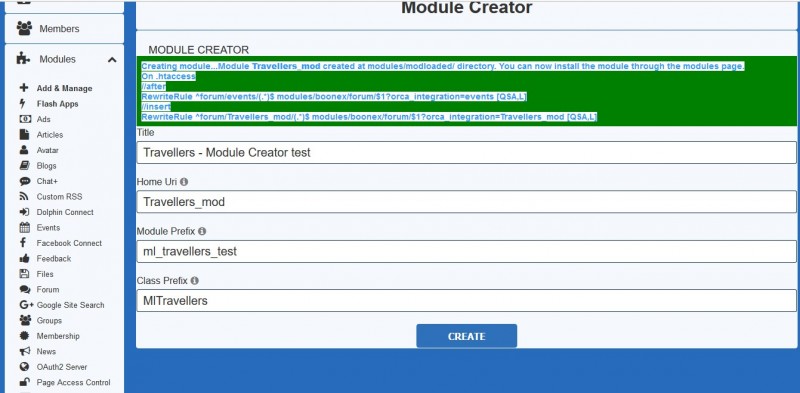Select the Chat+ module

[47, 181]
